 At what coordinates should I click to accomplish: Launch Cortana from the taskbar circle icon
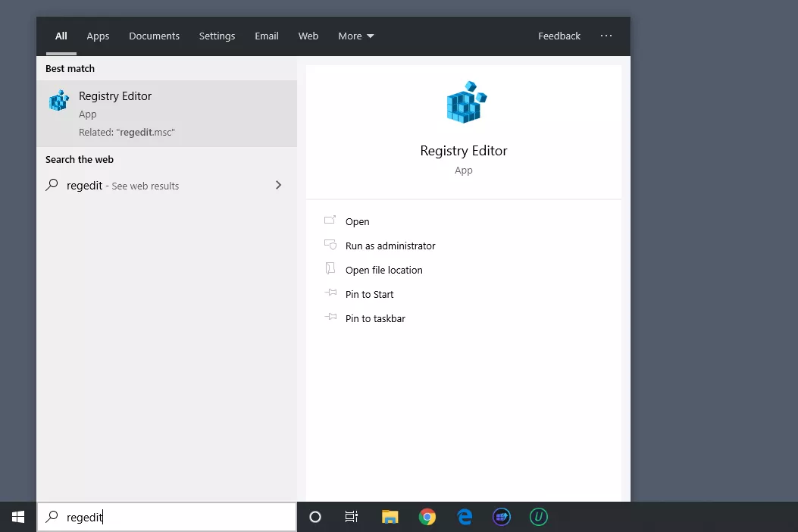coord(315,518)
